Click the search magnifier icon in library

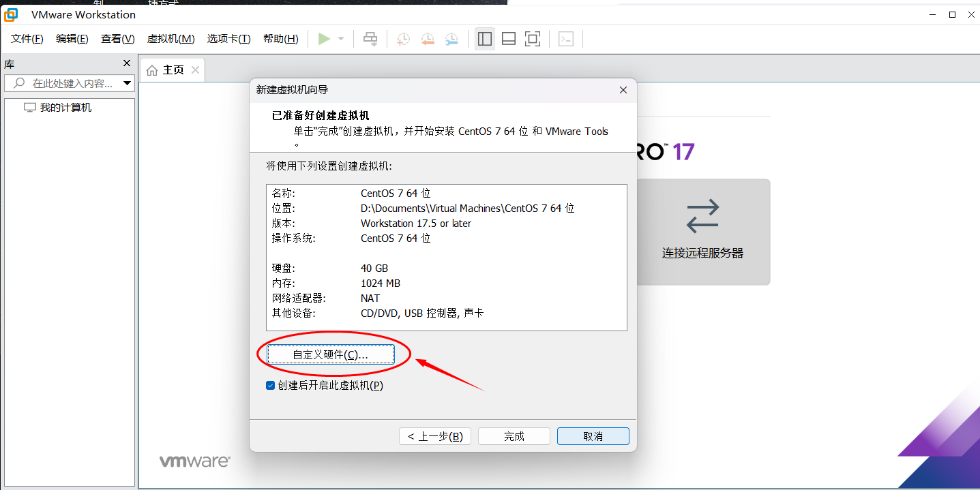[19, 83]
